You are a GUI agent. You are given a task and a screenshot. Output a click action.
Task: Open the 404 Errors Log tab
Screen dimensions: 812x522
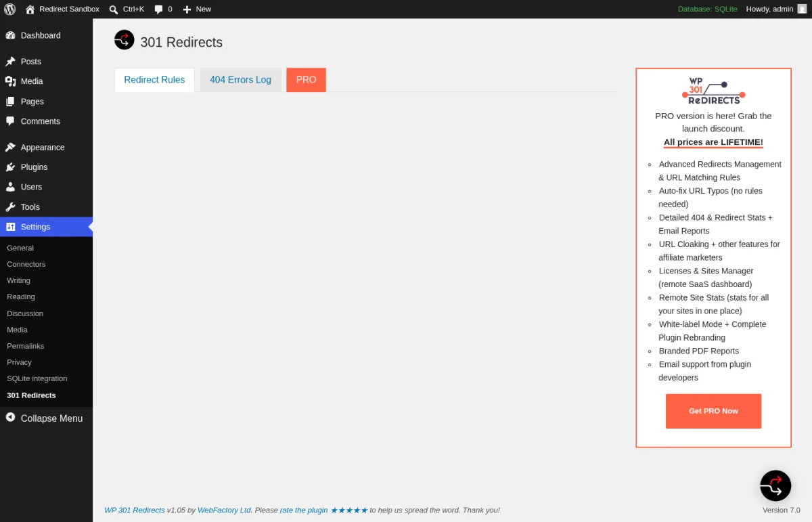[240, 80]
